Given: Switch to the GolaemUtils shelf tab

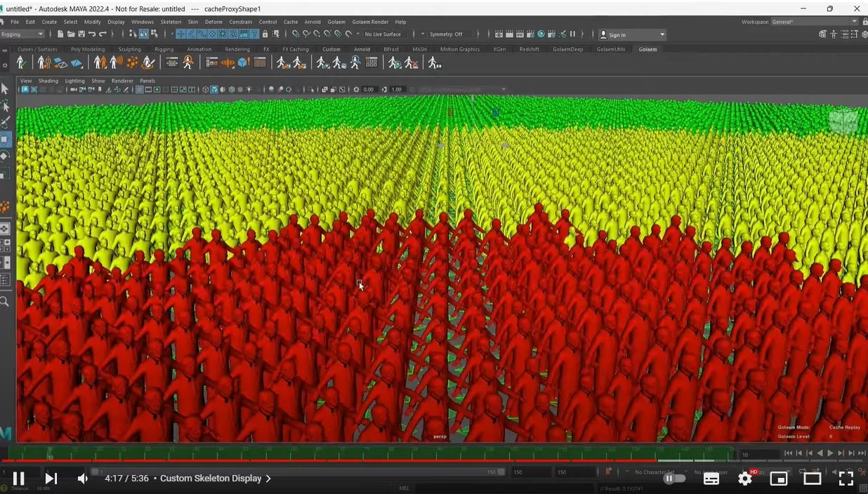Looking at the screenshot, I should click(x=610, y=49).
